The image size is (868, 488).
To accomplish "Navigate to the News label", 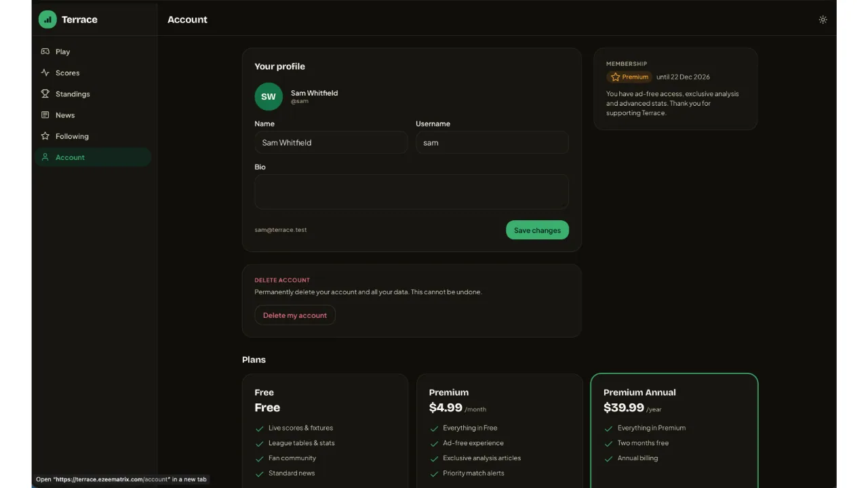I will (65, 115).
